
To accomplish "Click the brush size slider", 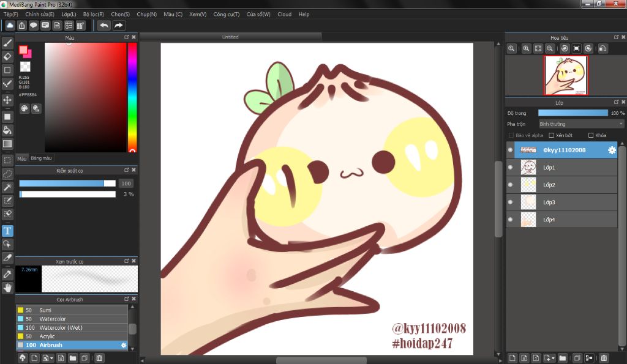I will [67, 184].
